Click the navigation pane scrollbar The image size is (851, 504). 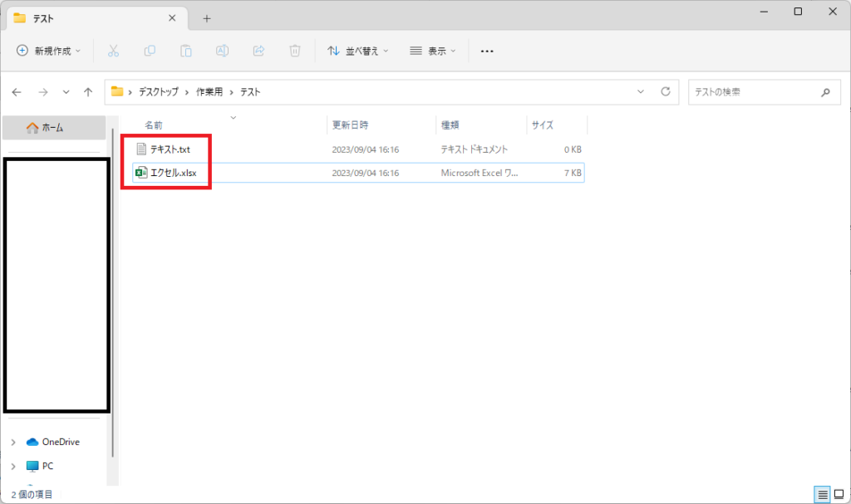coord(113,293)
